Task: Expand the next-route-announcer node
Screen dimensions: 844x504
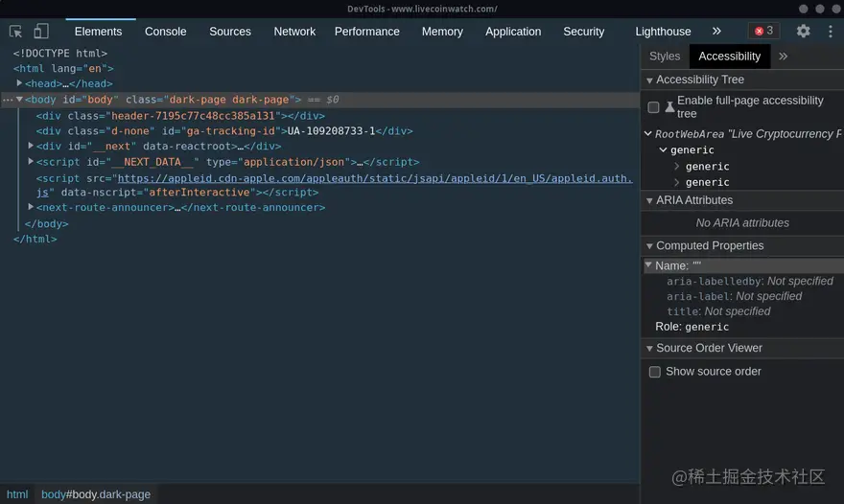Action: [x=31, y=207]
